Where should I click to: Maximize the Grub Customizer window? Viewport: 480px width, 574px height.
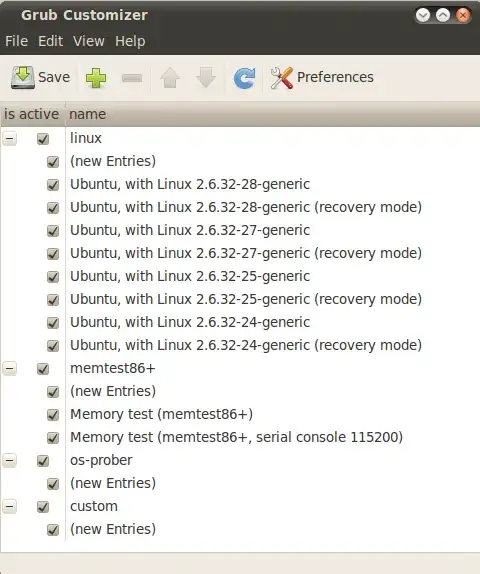(x=443, y=15)
